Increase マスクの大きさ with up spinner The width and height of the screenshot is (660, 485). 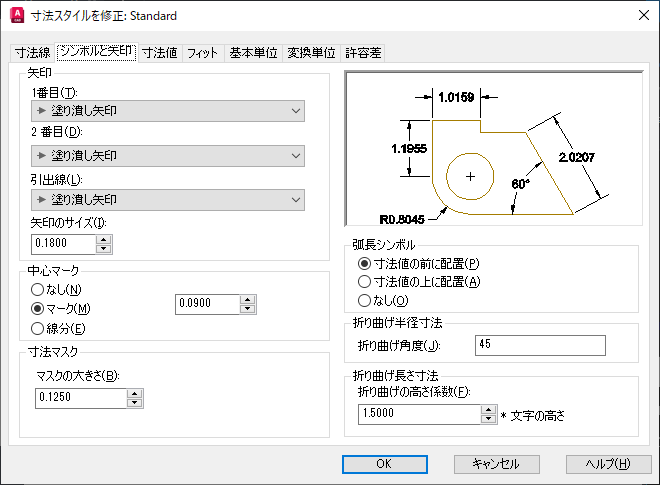pos(134,394)
